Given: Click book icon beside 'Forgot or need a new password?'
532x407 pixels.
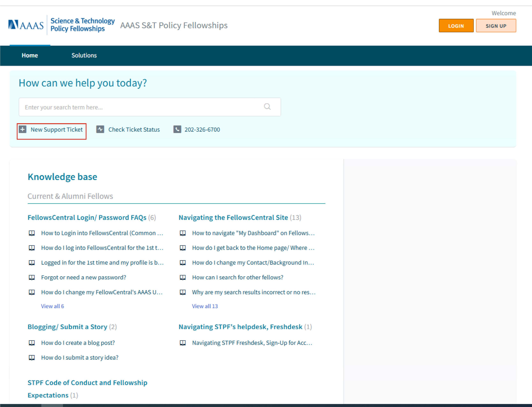Looking at the screenshot, I should (32, 277).
